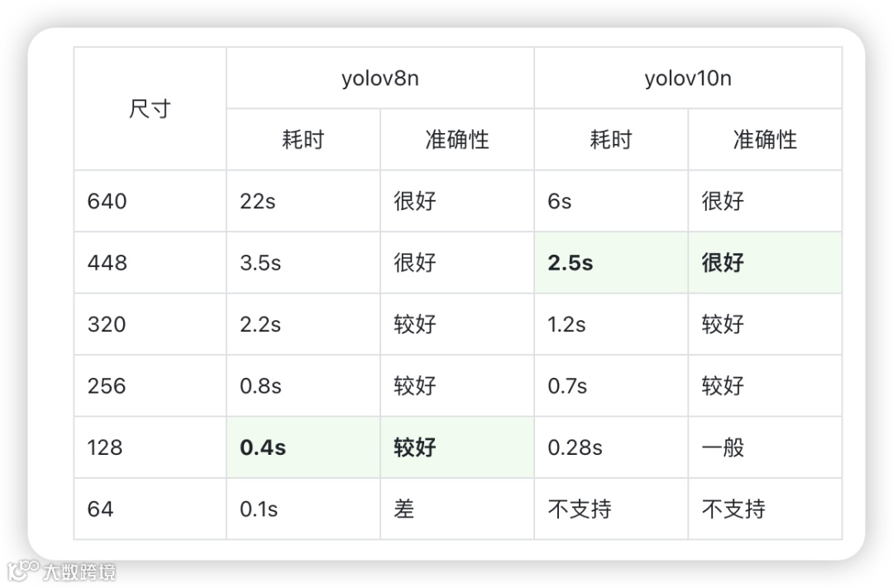Select the 3.5s cell in row 448
893x588 pixels.
(x=303, y=263)
